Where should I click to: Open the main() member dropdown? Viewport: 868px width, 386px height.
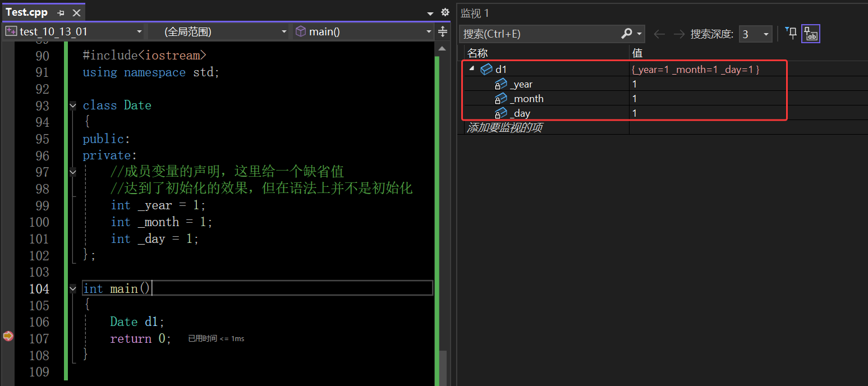pyautogui.click(x=364, y=31)
